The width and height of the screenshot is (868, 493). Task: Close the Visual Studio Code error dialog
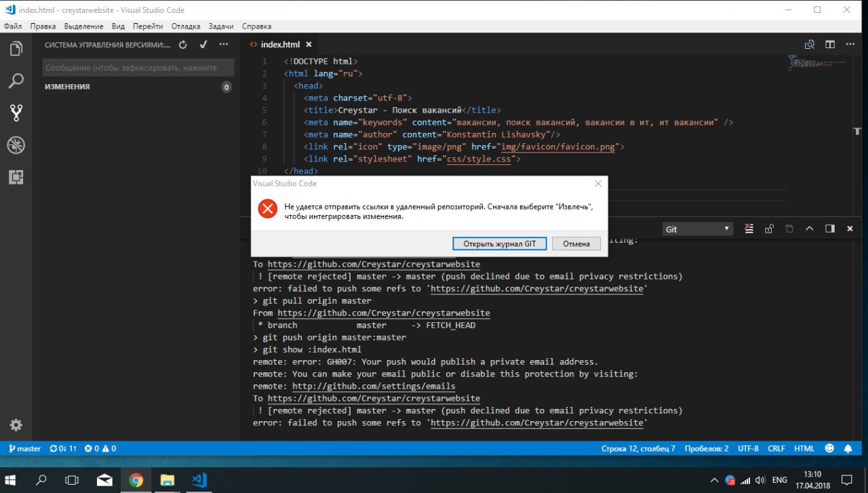[598, 183]
